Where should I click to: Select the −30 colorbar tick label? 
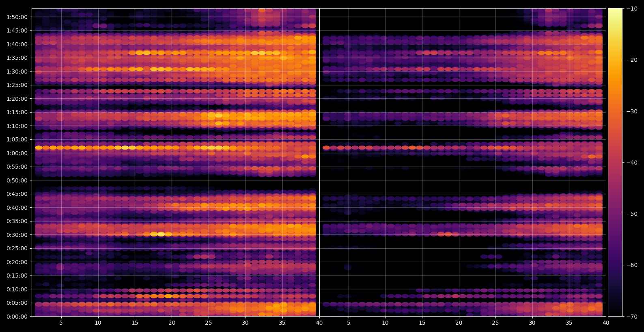click(x=632, y=111)
